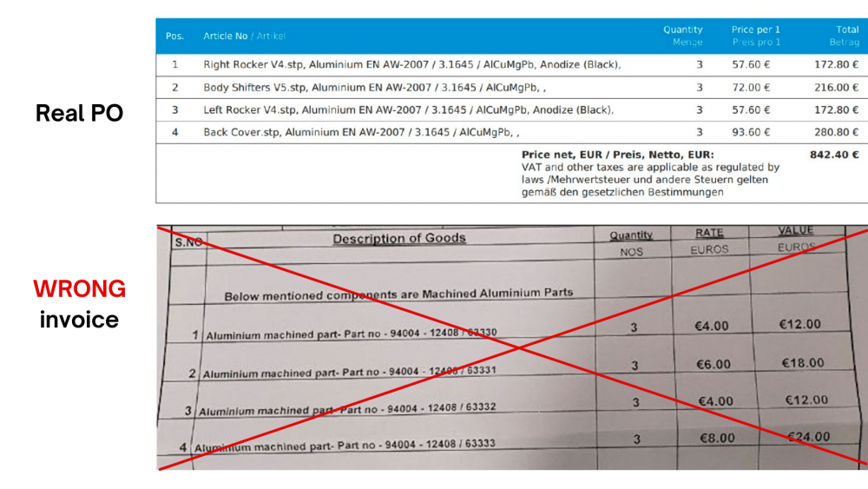Click the 172.80 € total for Left Rocker
Viewport: 868px width, 489px height.
(x=837, y=109)
